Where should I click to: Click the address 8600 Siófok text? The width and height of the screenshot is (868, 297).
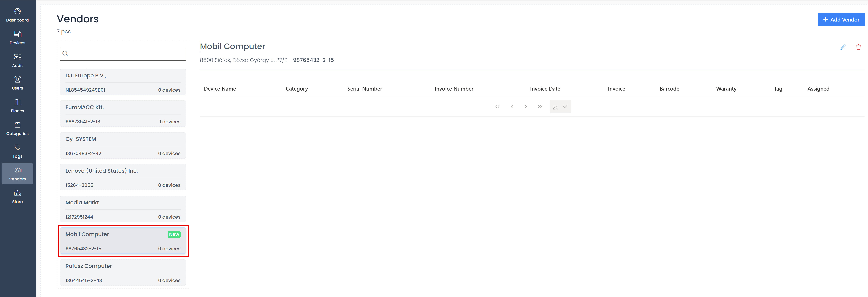(x=244, y=60)
